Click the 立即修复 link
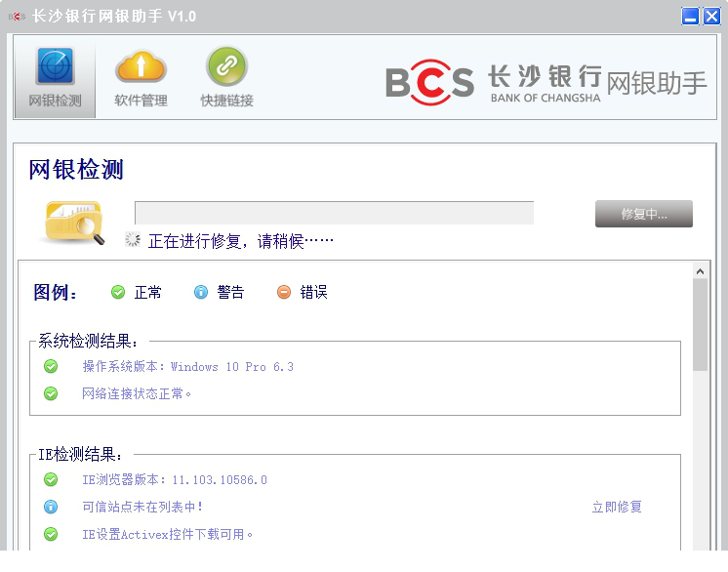The height and width of the screenshot is (572, 728). (x=617, y=507)
